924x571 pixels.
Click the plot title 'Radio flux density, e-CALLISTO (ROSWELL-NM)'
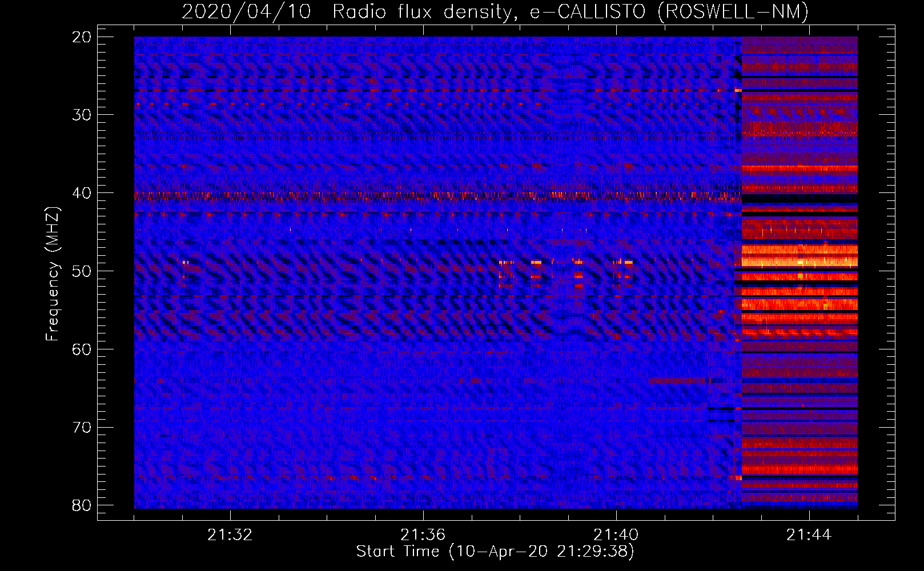point(570,12)
